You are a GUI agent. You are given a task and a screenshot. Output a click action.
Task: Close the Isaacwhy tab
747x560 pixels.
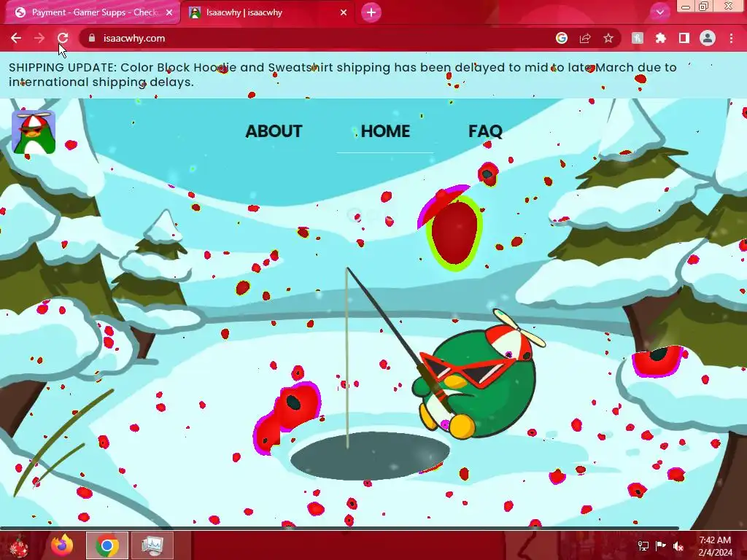coord(344,12)
